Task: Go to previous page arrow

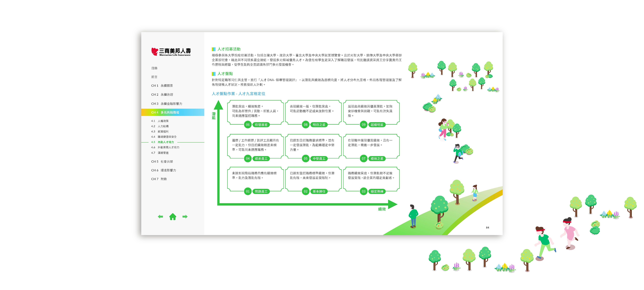Action: pos(160,217)
